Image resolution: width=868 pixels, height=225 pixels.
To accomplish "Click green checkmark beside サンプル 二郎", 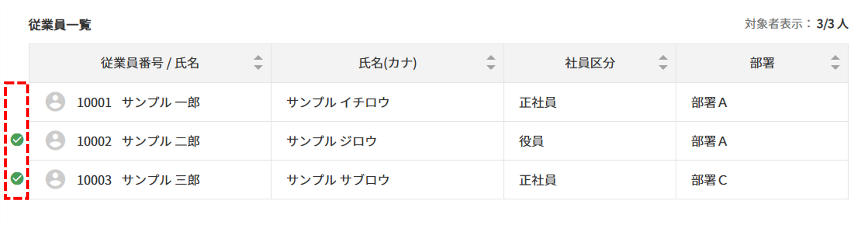I will coord(17,140).
